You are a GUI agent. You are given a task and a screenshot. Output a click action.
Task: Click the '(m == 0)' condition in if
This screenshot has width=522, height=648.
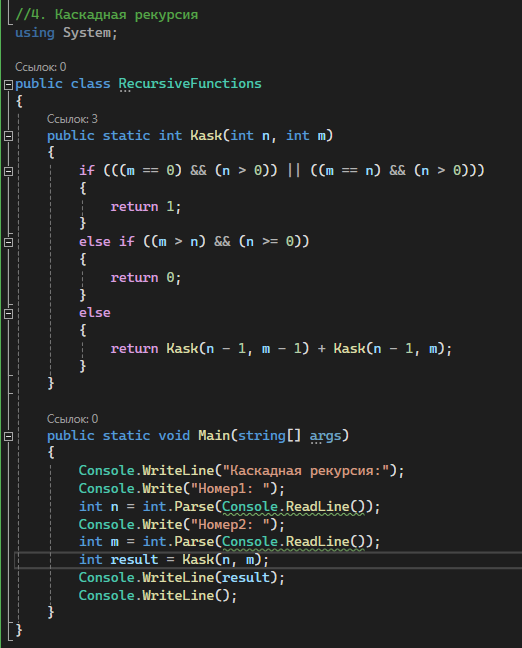(x=150, y=171)
